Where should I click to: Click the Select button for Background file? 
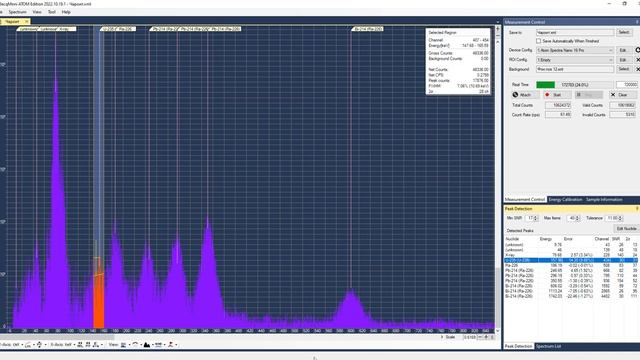(x=624, y=69)
